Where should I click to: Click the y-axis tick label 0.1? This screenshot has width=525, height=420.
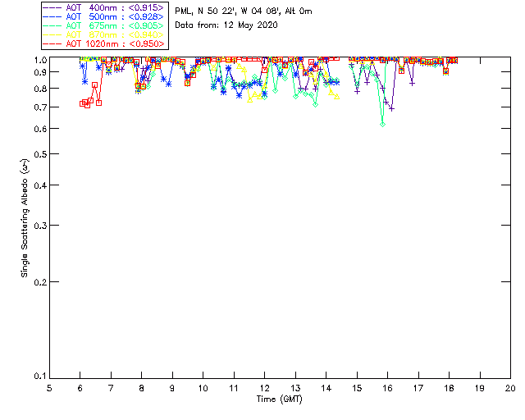(40, 377)
